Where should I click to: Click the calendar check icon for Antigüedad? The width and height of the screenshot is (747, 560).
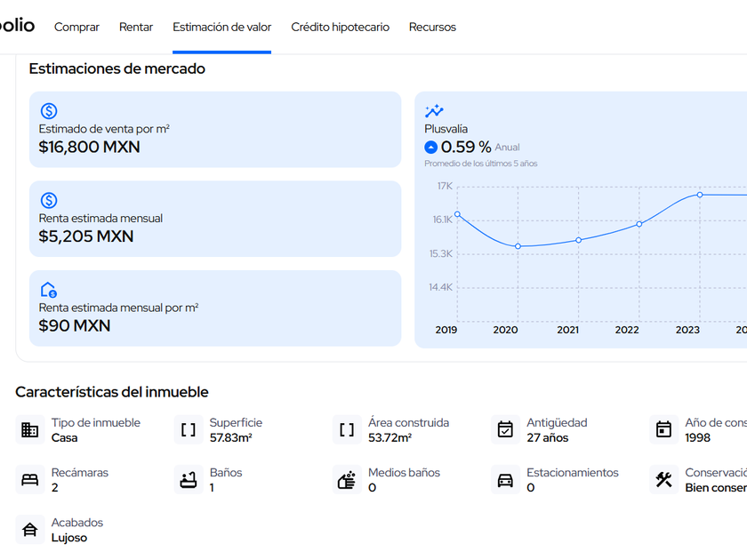click(505, 430)
